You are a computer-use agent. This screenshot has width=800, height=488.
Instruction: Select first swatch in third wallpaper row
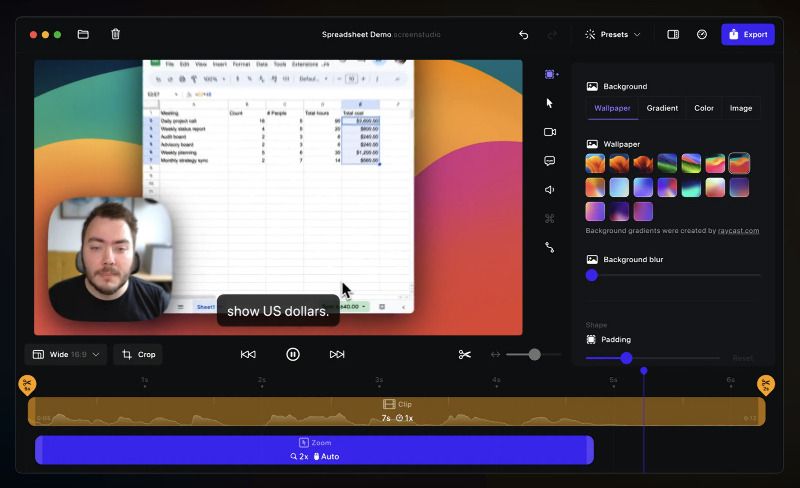pyautogui.click(x=595, y=211)
